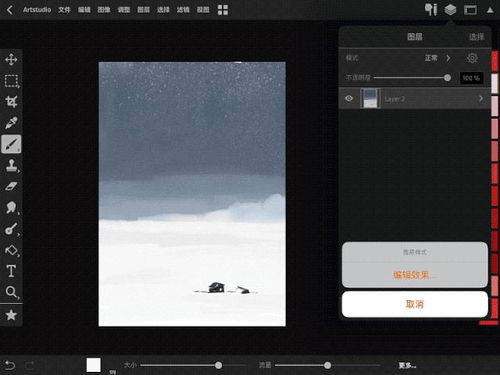Select the Text tool
500x375 pixels.
pyautogui.click(x=11, y=271)
